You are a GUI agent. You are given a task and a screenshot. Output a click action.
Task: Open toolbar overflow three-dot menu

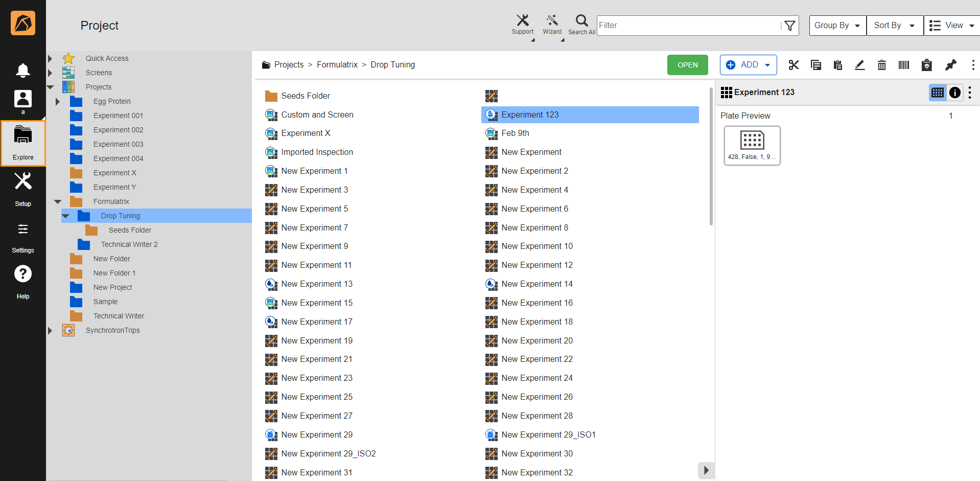[973, 65]
